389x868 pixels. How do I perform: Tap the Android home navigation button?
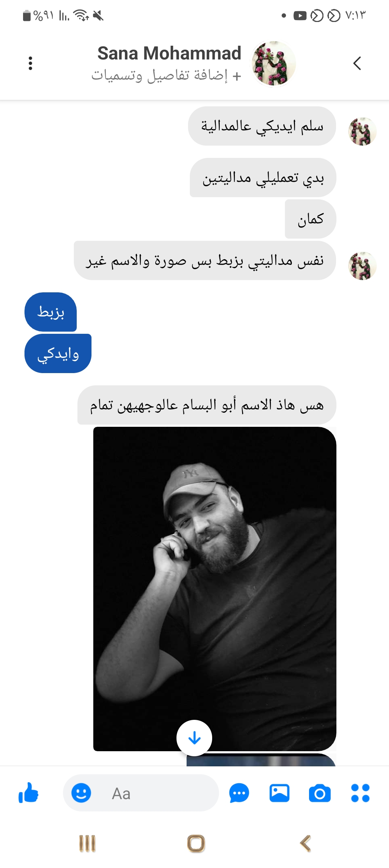click(x=196, y=844)
